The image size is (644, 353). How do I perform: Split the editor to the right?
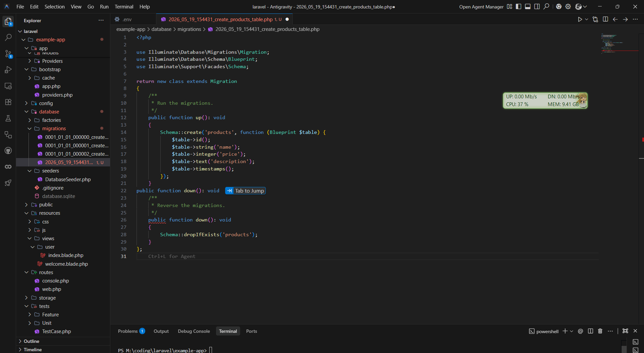point(605,19)
